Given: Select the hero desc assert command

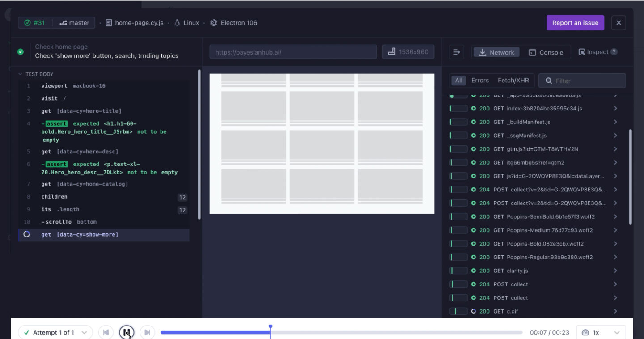Looking at the screenshot, I should click(104, 168).
